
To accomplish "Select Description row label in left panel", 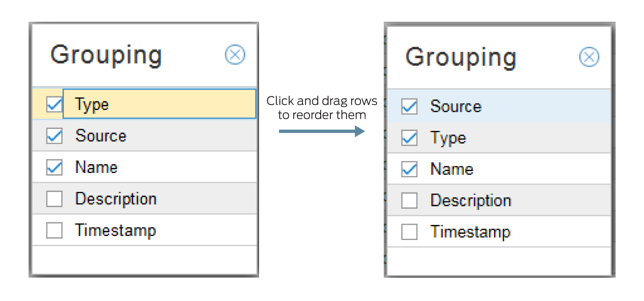I will pyautogui.click(x=116, y=199).
